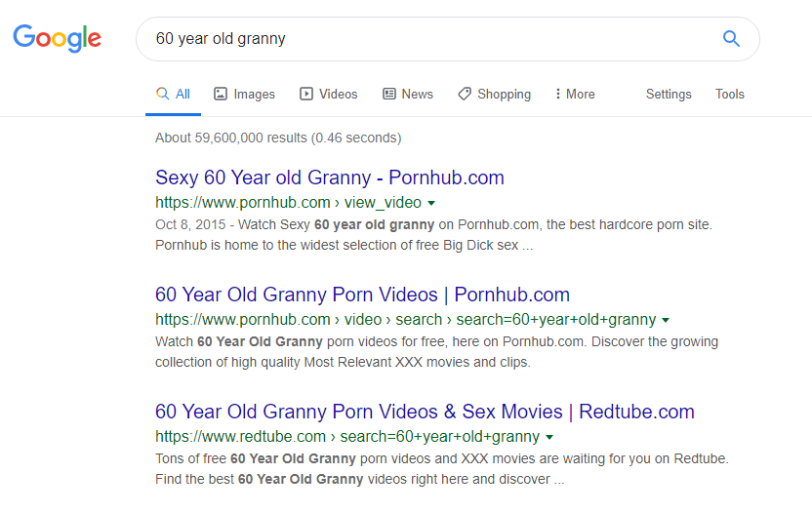The height and width of the screenshot is (513, 812).
Task: Click the Google logo
Action: pyautogui.click(x=57, y=38)
